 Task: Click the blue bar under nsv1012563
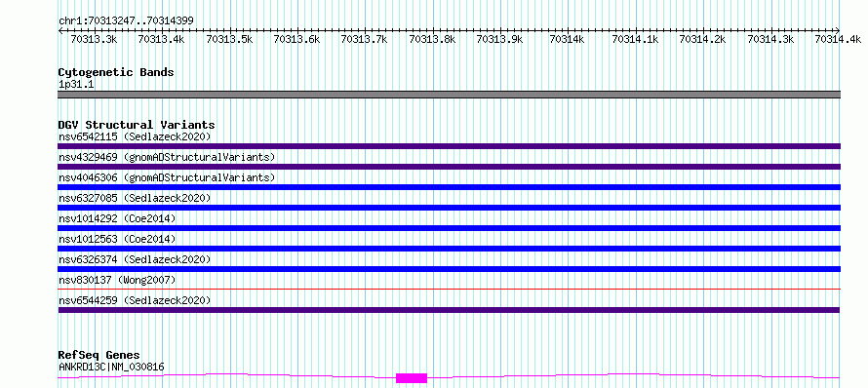pyautogui.click(x=449, y=249)
